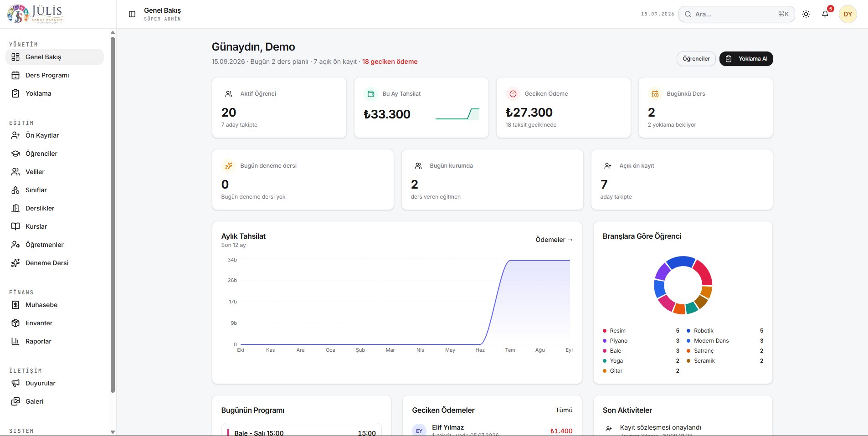Click the Derslikler building icon
The height and width of the screenshot is (436, 868).
click(15, 208)
